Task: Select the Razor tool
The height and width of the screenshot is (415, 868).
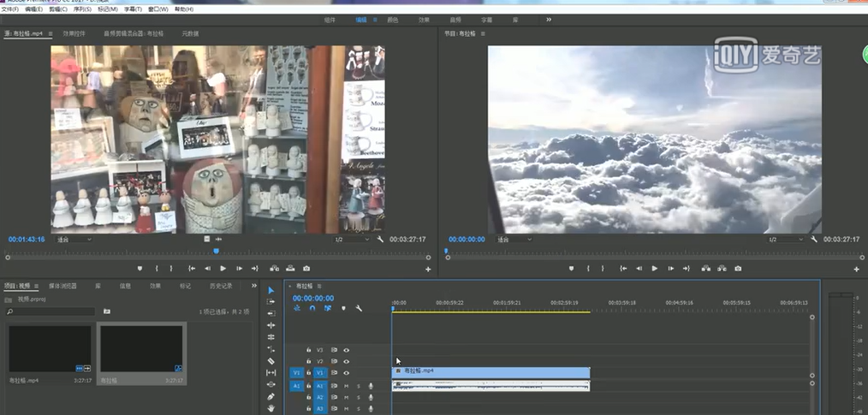Action: click(x=271, y=361)
